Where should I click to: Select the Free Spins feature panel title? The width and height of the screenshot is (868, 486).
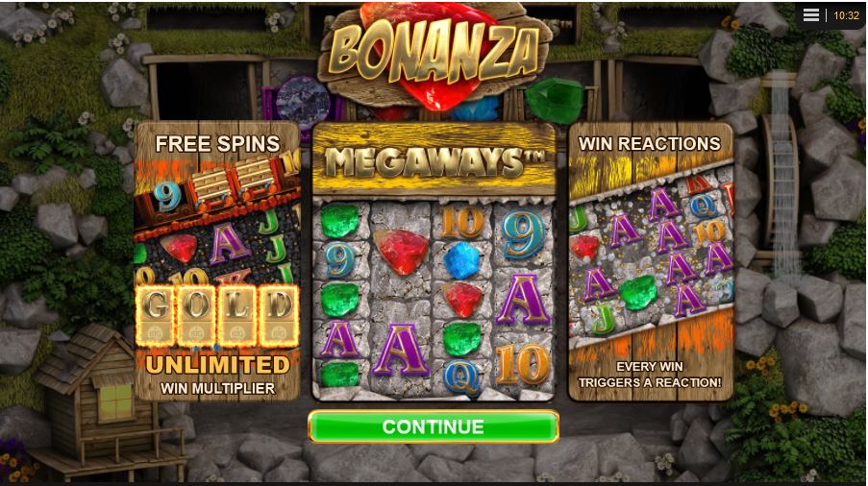217,144
